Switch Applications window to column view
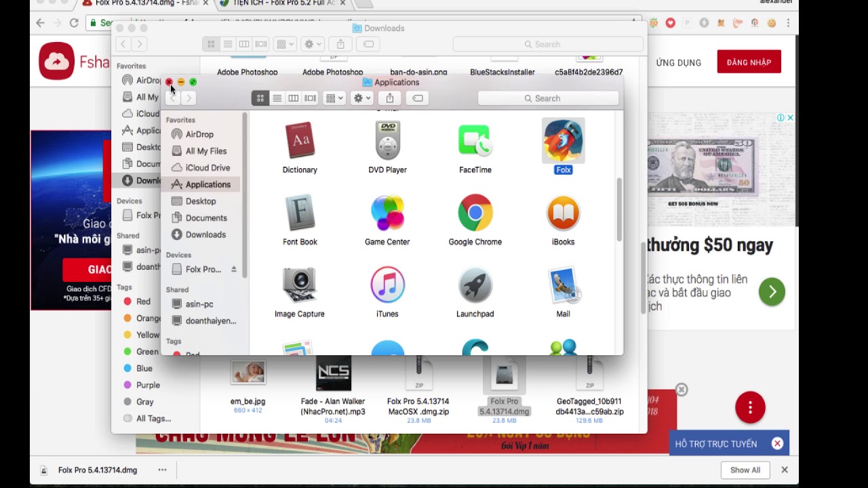The width and height of the screenshot is (868, 488). (293, 98)
